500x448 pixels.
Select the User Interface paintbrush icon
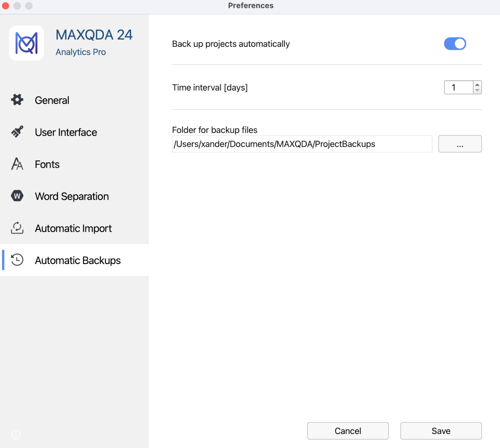(x=17, y=132)
